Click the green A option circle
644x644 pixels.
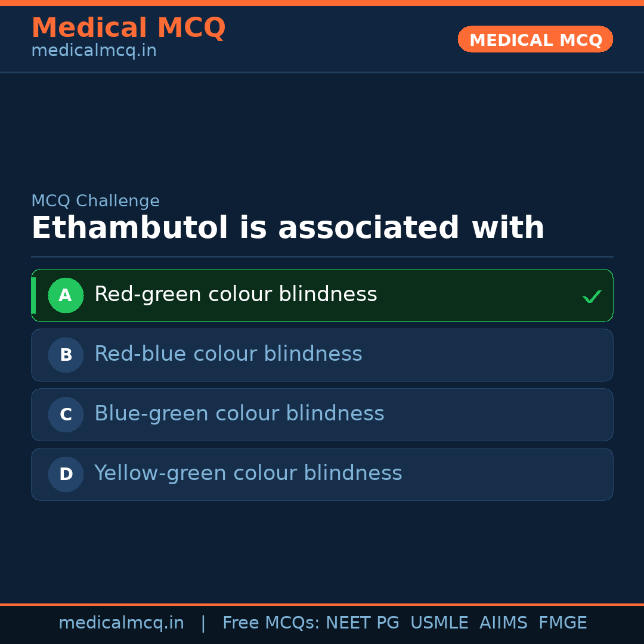66,295
